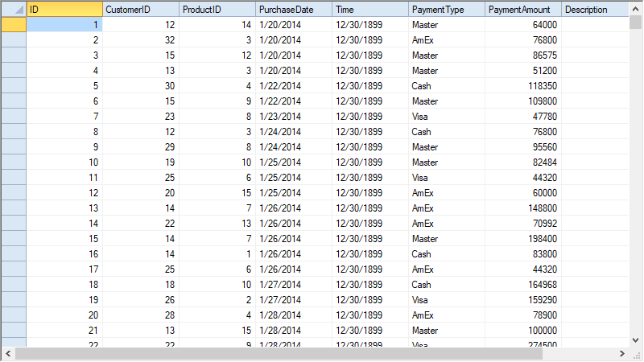This screenshot has height=362, width=644.
Task: Click the PaymentAmount column header
Action: point(522,9)
